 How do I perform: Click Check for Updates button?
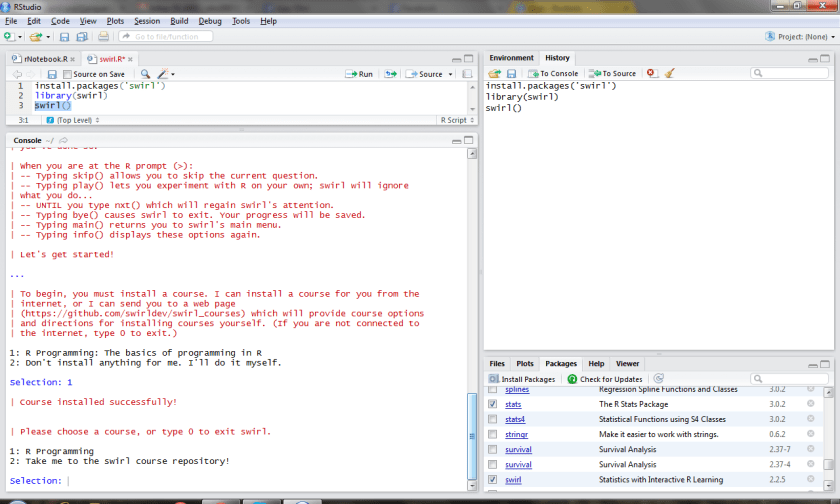click(605, 379)
